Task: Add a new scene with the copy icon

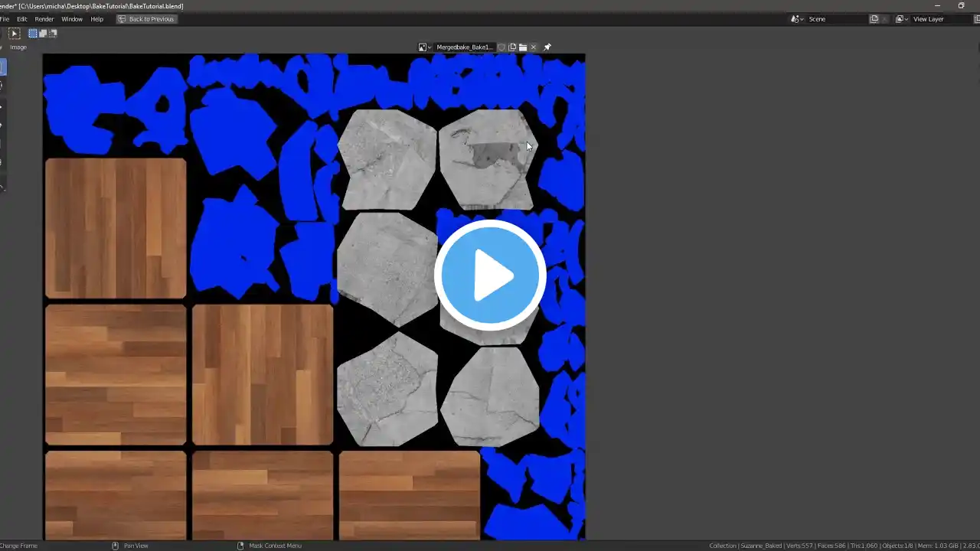Action: 874,19
